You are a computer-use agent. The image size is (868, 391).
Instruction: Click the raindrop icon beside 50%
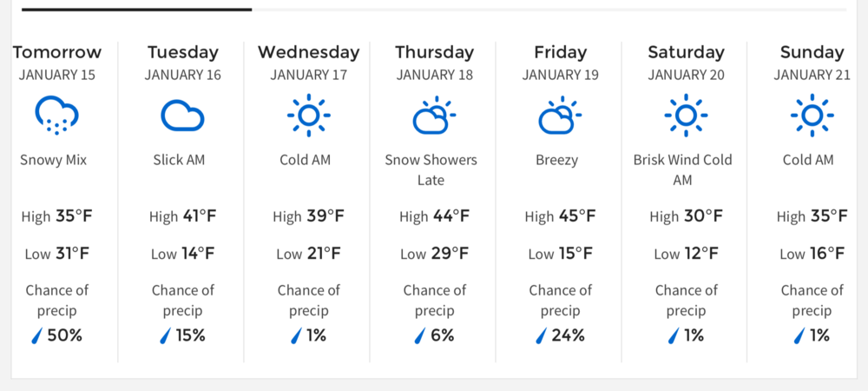coord(38,335)
